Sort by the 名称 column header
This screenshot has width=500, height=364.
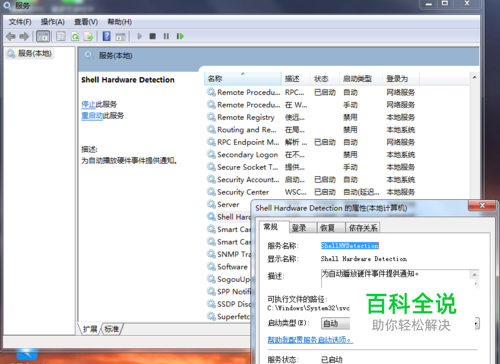(243, 79)
